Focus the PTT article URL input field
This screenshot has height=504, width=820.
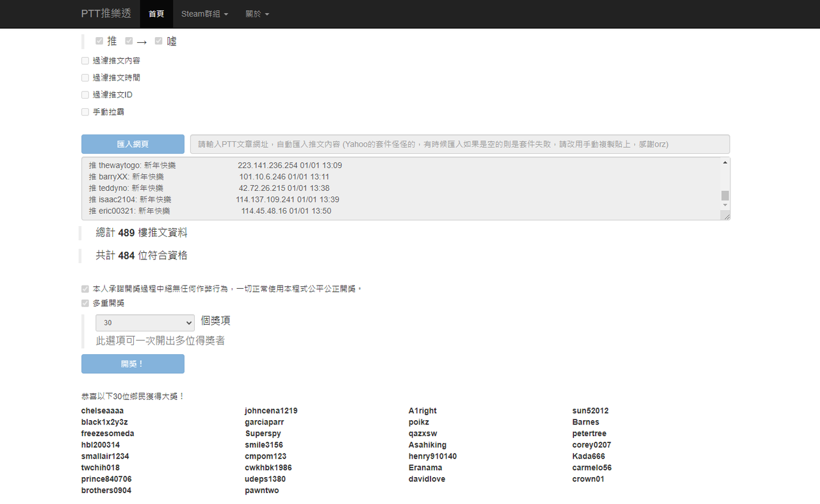click(460, 144)
